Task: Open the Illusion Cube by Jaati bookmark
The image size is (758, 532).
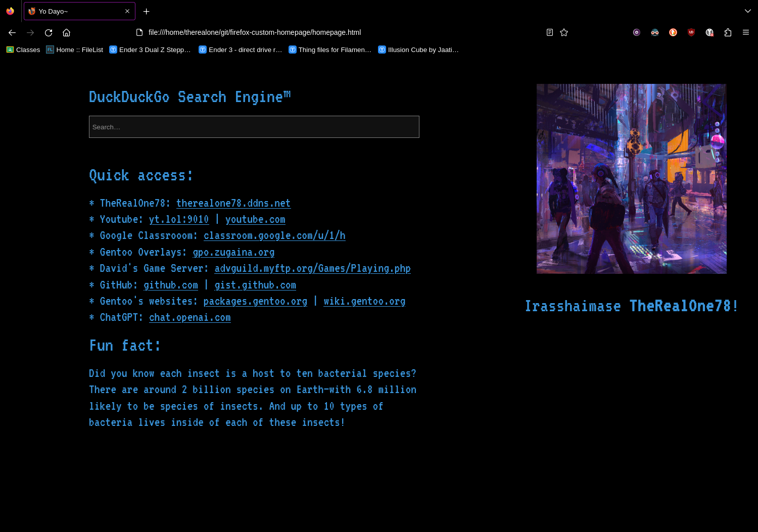Action: pyautogui.click(x=418, y=50)
